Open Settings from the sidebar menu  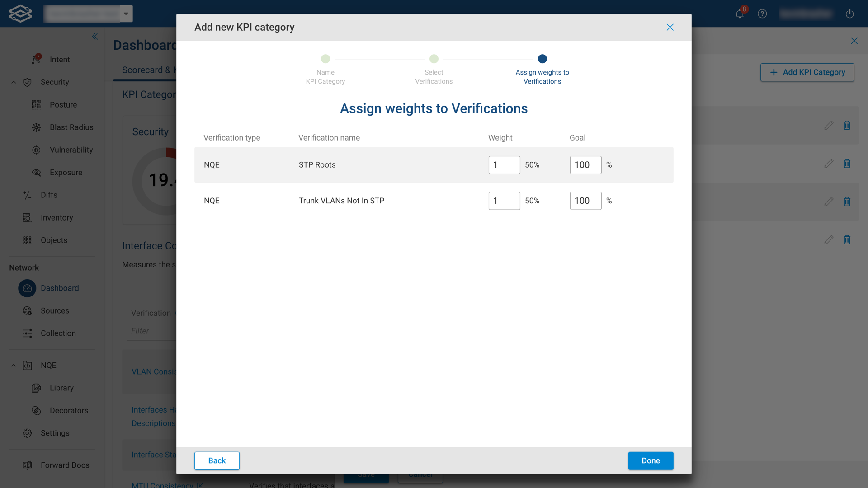(27, 433)
